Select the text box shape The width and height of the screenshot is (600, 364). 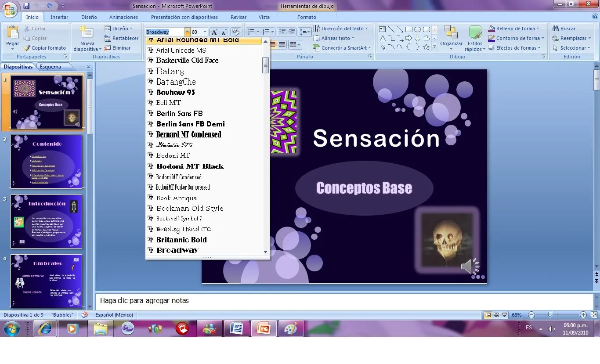tap(382, 29)
